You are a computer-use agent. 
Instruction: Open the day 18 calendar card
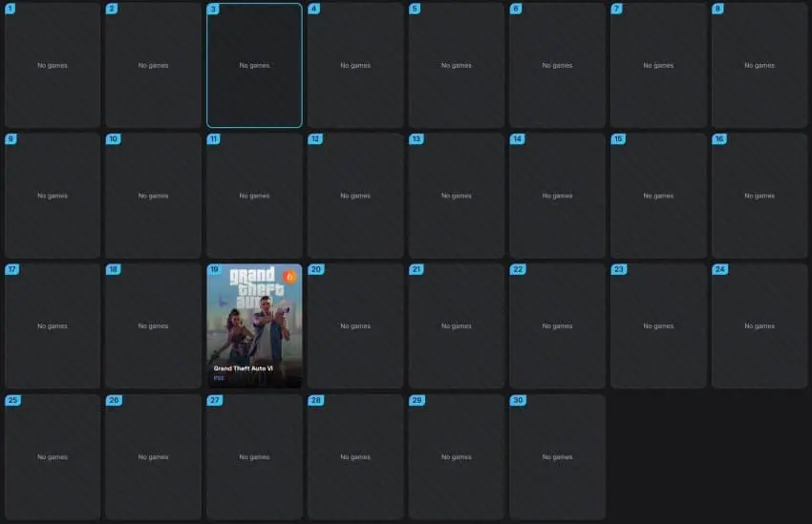153,325
